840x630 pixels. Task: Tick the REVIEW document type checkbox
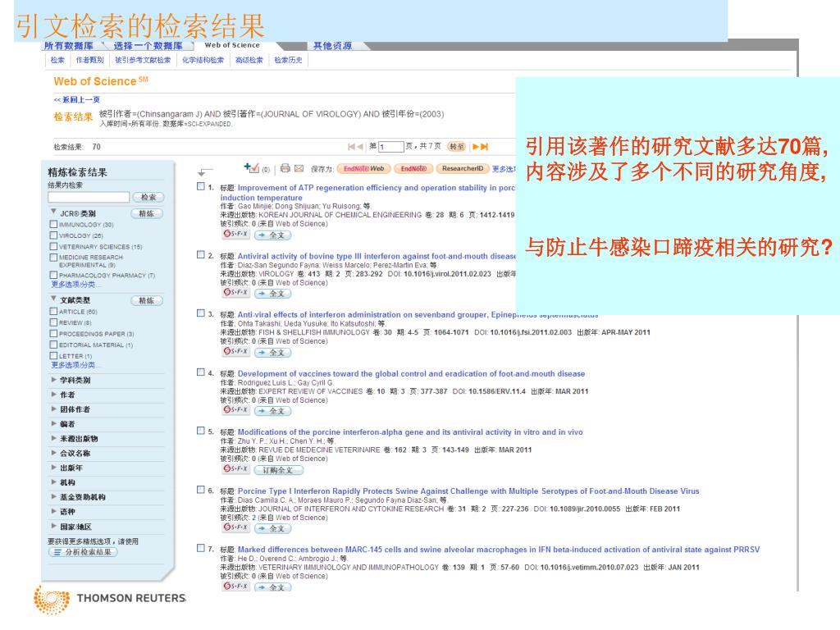(53, 322)
